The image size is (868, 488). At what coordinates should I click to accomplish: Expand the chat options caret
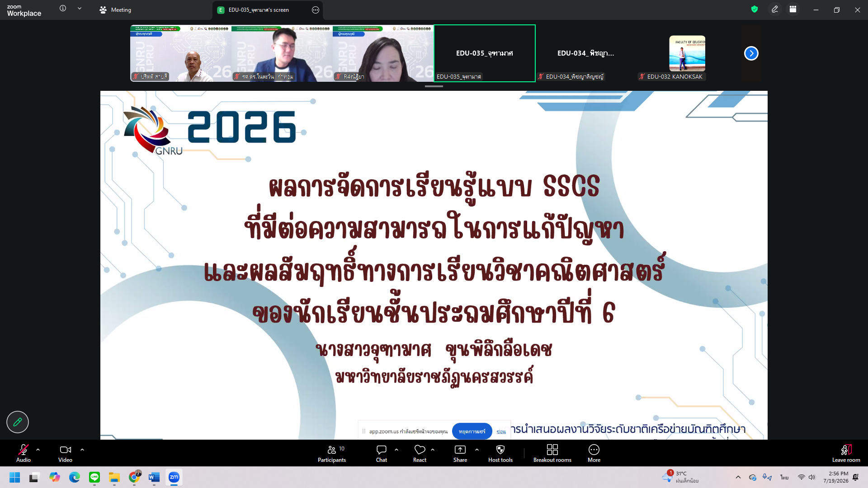[x=396, y=450]
